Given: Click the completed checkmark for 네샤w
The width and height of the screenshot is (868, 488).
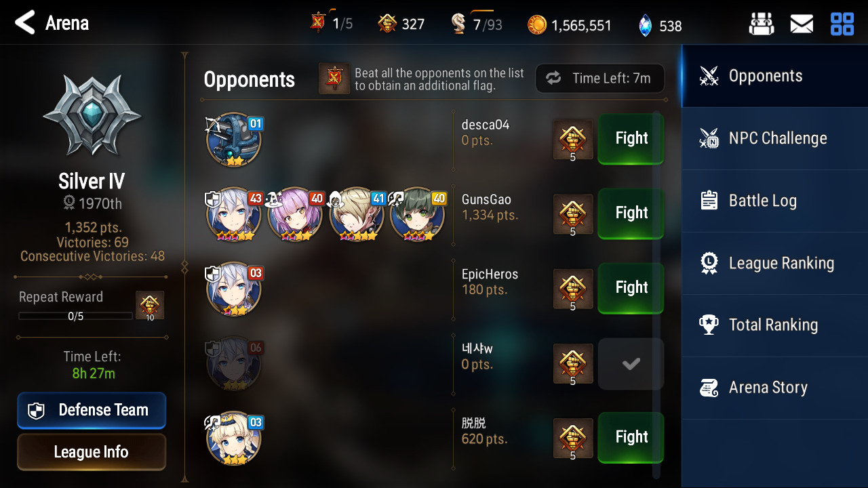Looking at the screenshot, I should (x=631, y=364).
